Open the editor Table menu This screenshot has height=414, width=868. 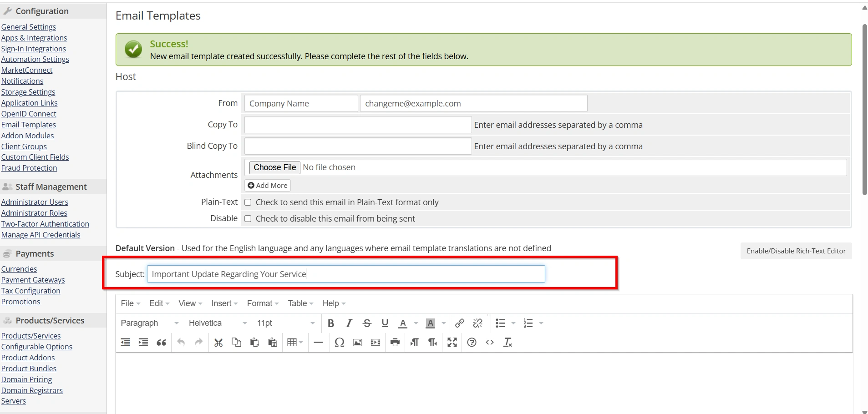tap(300, 303)
